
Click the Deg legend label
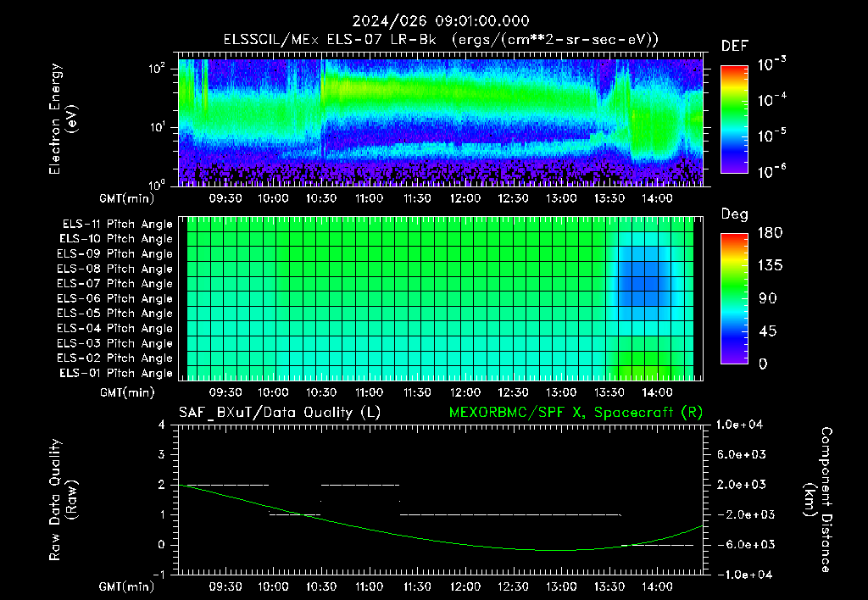coord(735,214)
